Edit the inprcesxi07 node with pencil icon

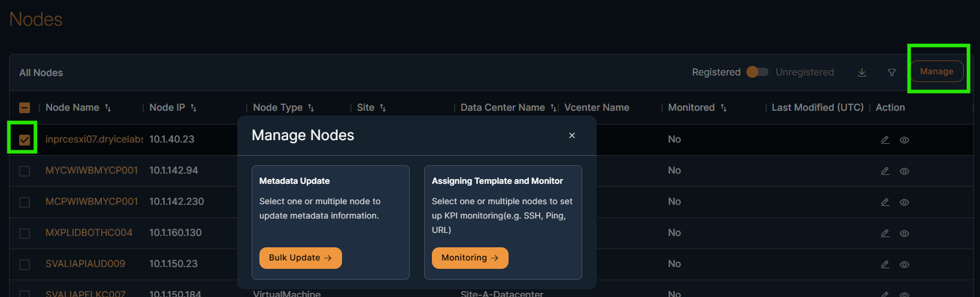885,140
